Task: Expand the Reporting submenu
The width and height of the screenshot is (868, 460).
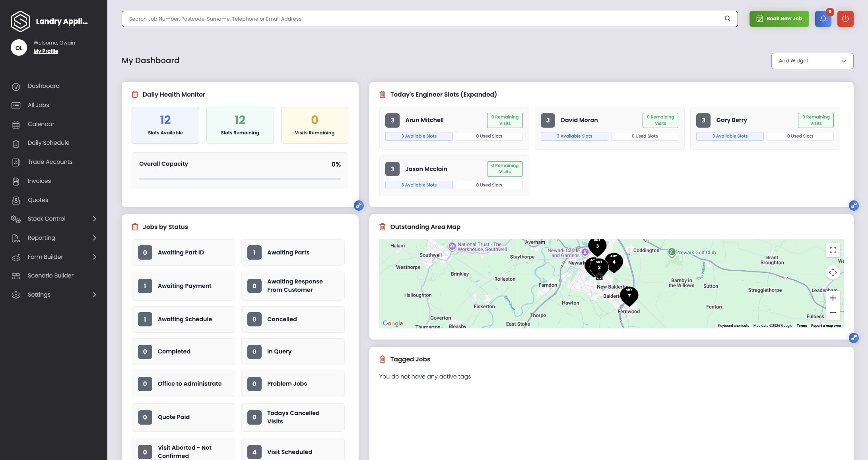Action: pyautogui.click(x=94, y=238)
